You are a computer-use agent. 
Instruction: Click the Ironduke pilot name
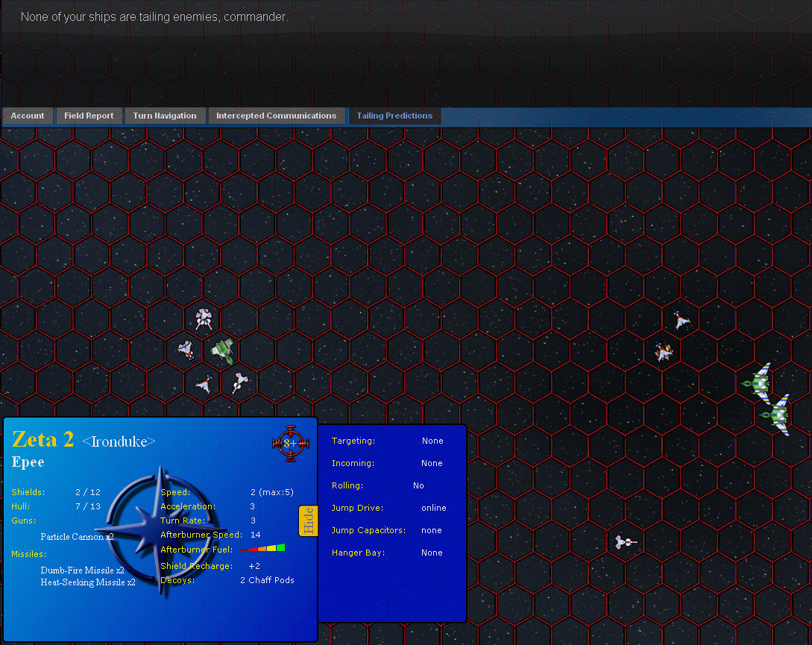tap(119, 441)
